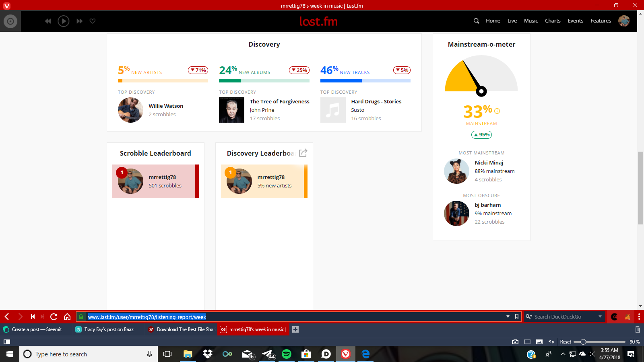Love the current track with the heart icon
The image size is (644, 362).
93,21
